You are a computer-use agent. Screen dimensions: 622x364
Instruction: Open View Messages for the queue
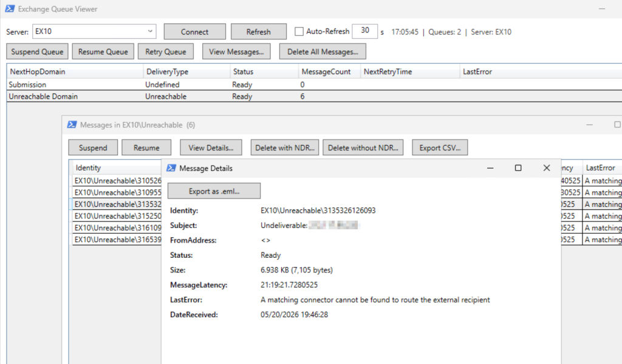pyautogui.click(x=236, y=52)
